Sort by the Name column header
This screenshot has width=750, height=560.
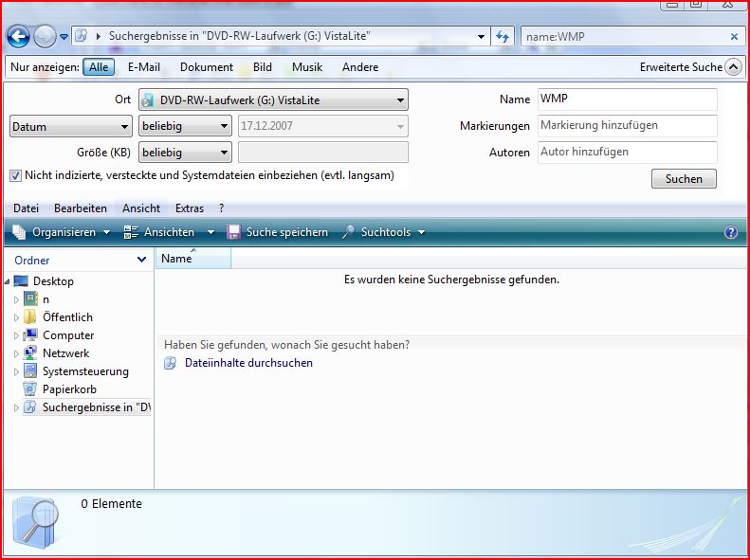tap(193, 259)
